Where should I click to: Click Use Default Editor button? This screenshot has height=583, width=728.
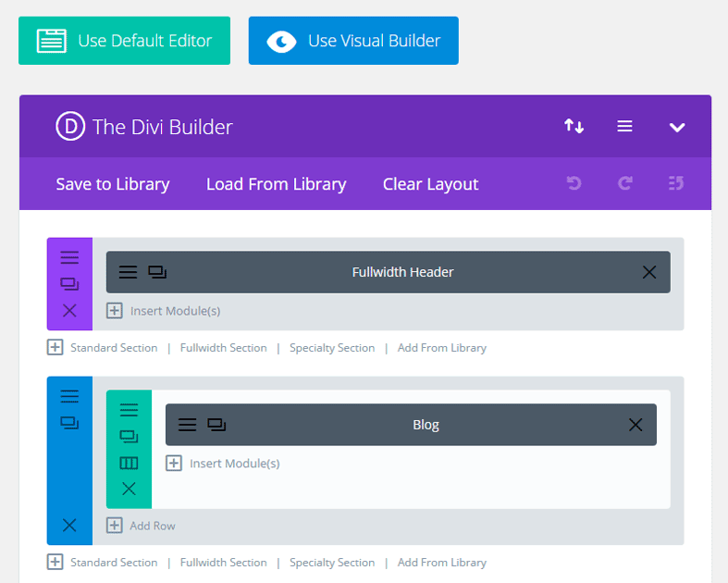pyautogui.click(x=125, y=41)
